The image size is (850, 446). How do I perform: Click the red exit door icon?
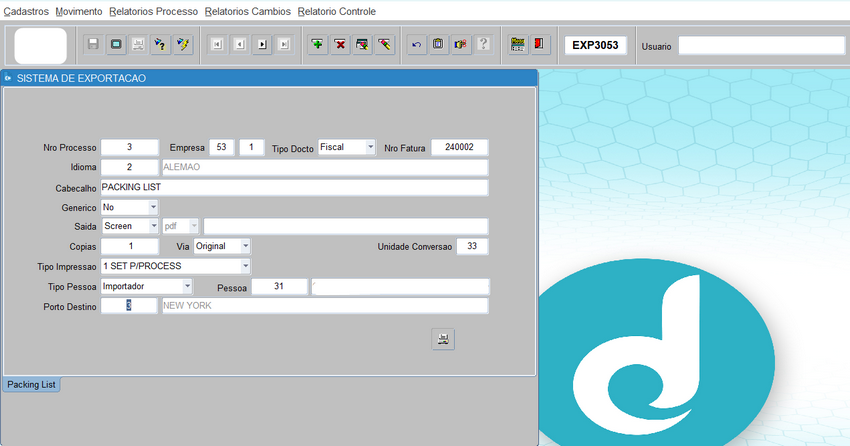[x=539, y=44]
